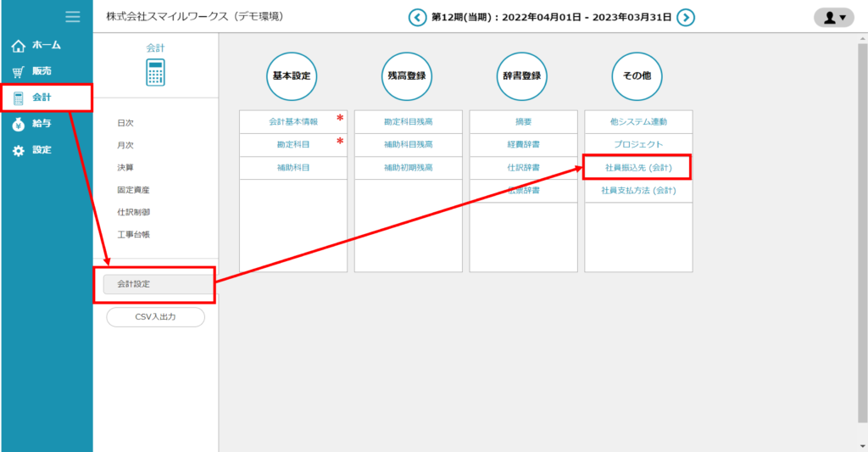Click the shopping cart icon for 販売
Viewport: 868px width, 452px height.
(19, 71)
